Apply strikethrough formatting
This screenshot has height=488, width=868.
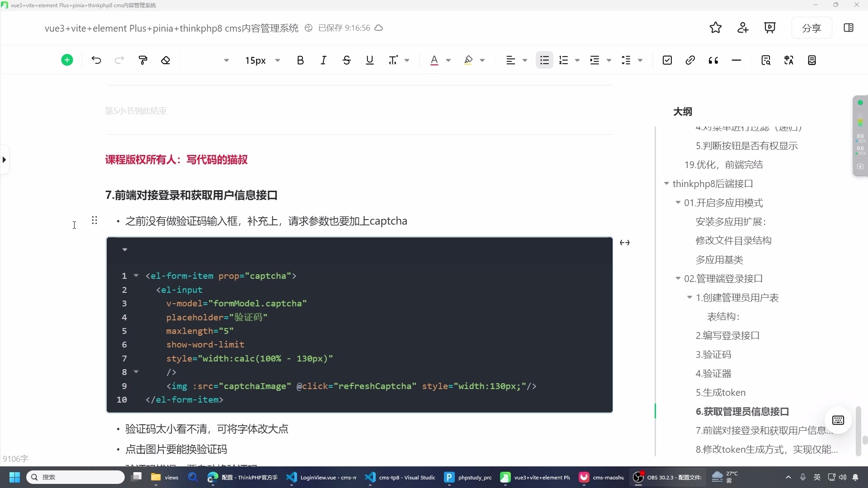(347, 60)
